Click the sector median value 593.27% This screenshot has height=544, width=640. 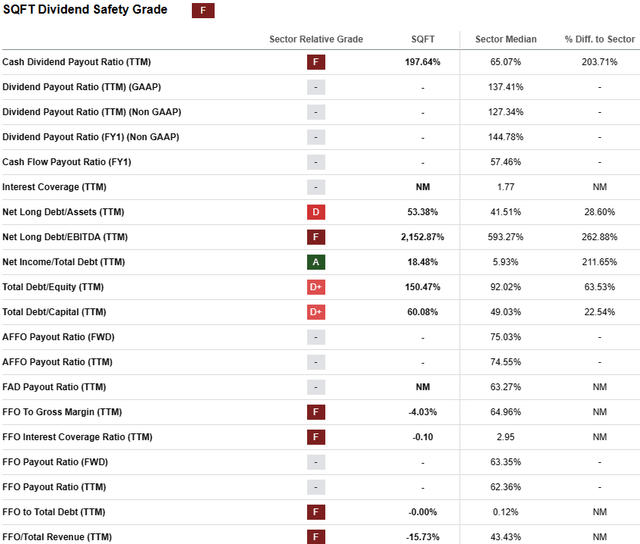pyautogui.click(x=506, y=237)
